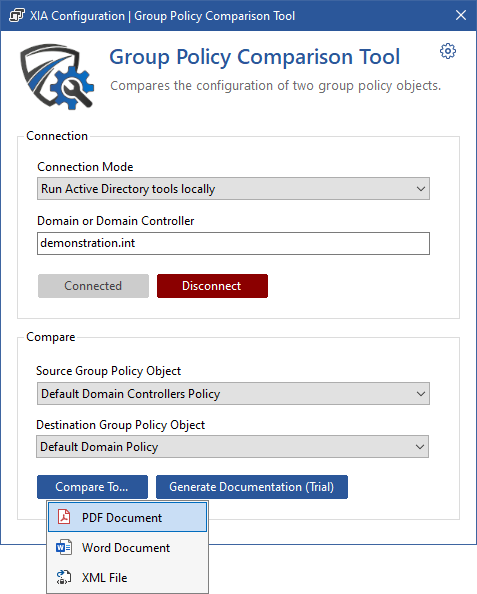Choose Word Document from the menu
The image size is (477, 594).
pyautogui.click(x=128, y=547)
